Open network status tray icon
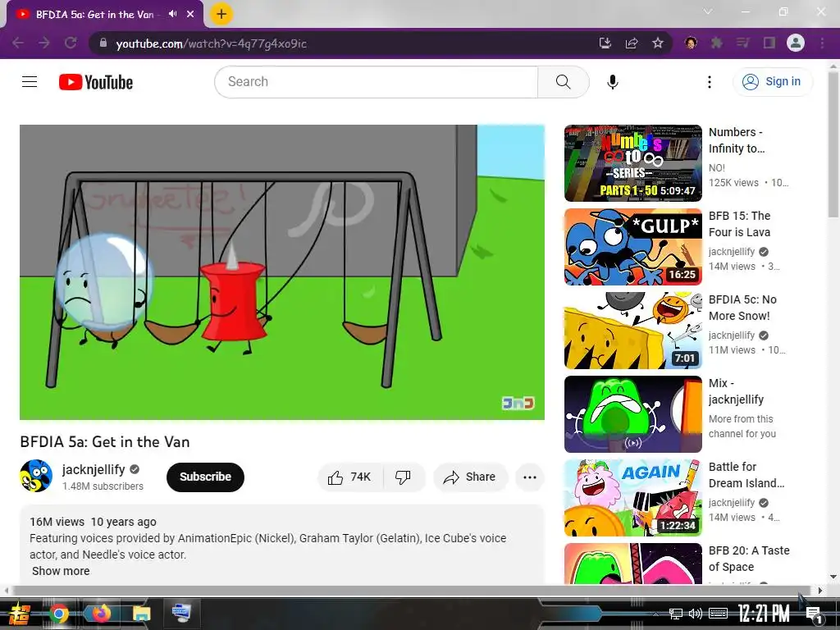This screenshot has height=630, width=840. 676,614
